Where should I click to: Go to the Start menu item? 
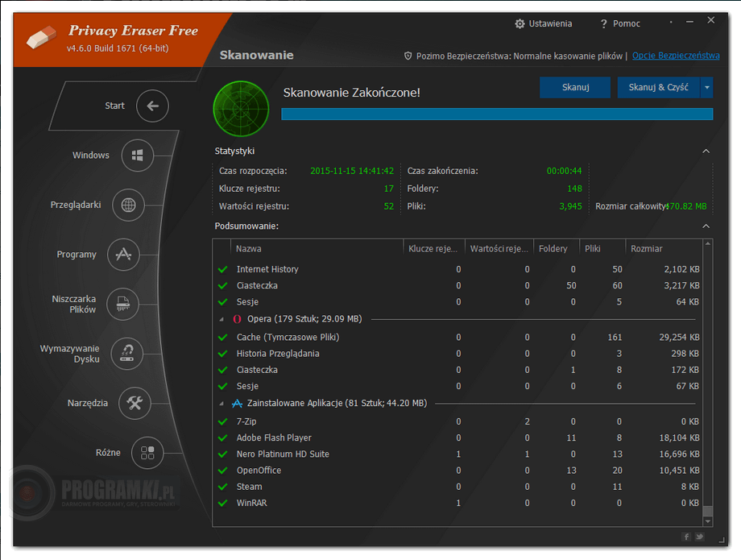115,106
